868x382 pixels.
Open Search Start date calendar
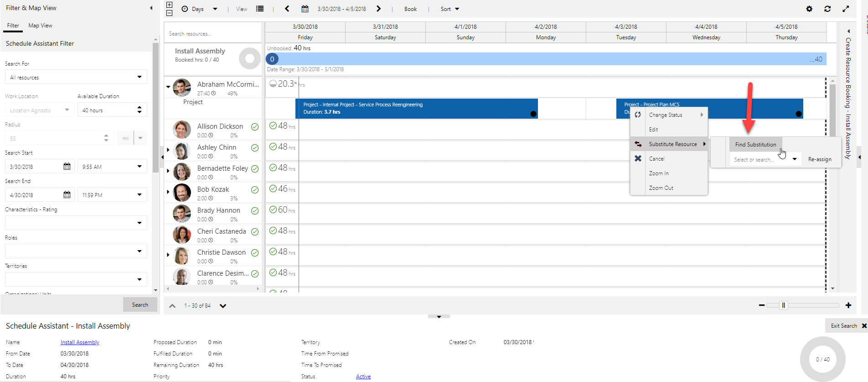coord(67,167)
